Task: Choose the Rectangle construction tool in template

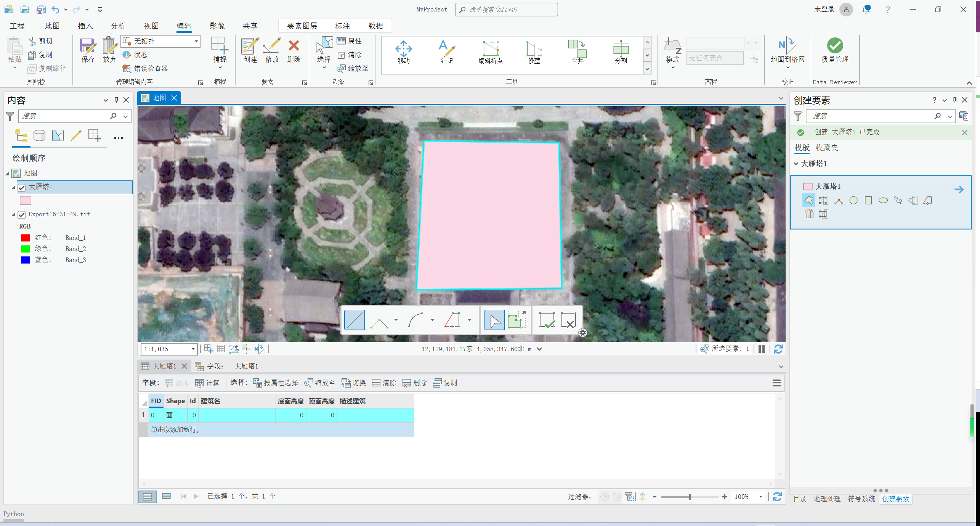Action: coord(868,200)
